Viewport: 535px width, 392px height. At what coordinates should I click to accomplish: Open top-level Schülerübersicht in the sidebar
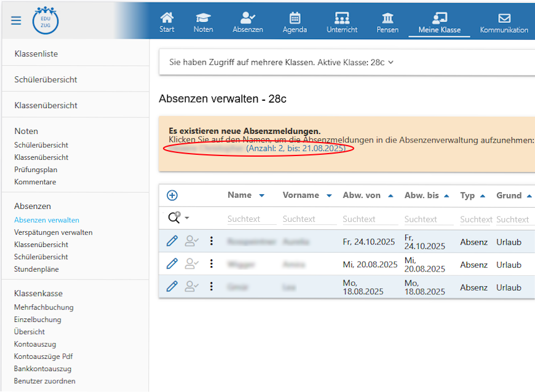46,80
